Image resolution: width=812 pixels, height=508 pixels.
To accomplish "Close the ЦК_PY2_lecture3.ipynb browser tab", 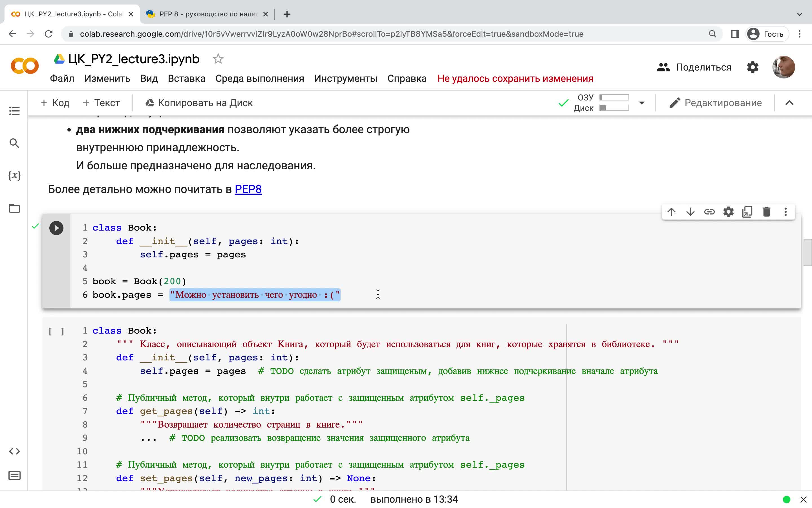I will click(131, 14).
